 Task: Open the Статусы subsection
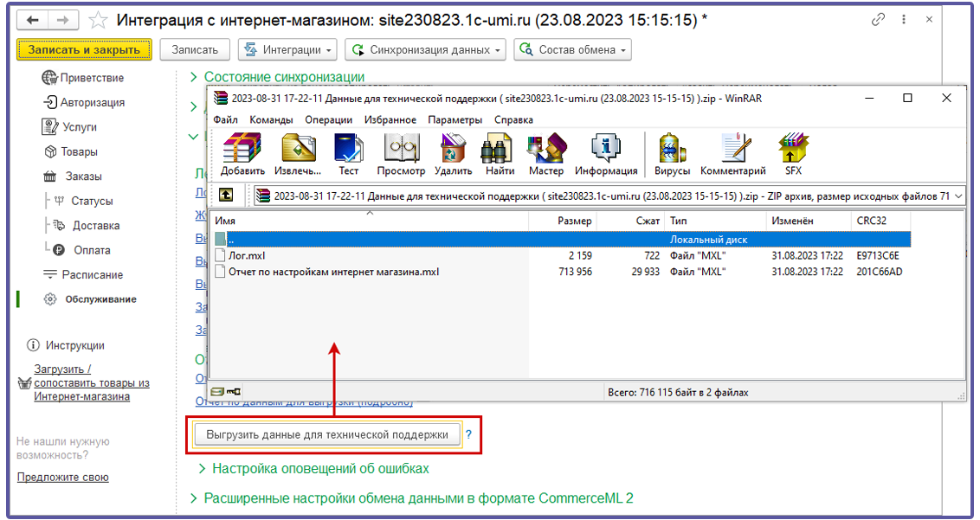pyautogui.click(x=84, y=202)
